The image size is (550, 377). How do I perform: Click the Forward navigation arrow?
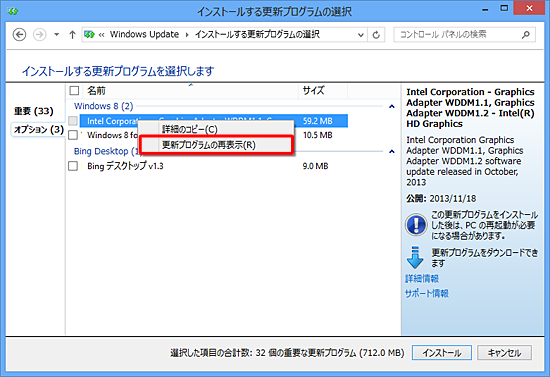39,35
